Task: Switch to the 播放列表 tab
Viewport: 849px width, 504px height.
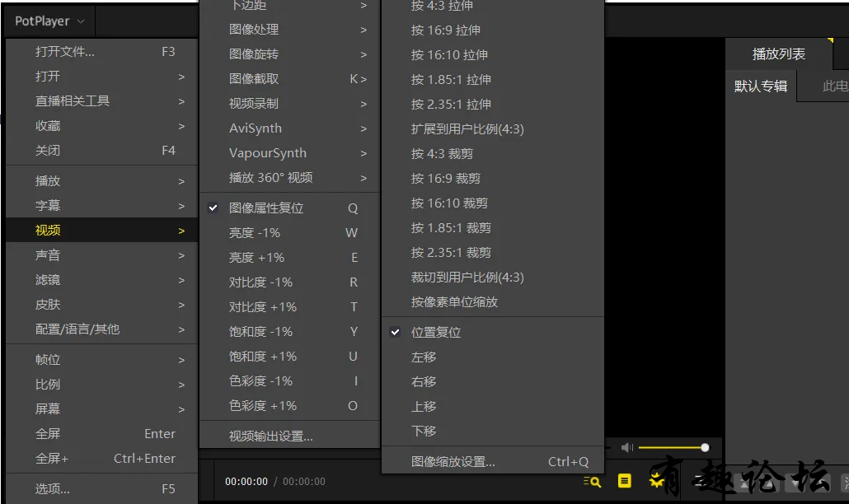Action: pyautogui.click(x=779, y=54)
